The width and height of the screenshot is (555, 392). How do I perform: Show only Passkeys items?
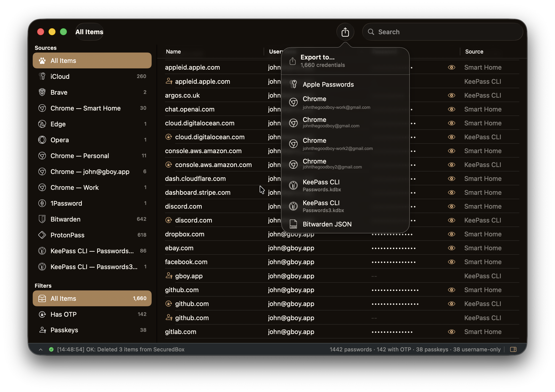65,330
